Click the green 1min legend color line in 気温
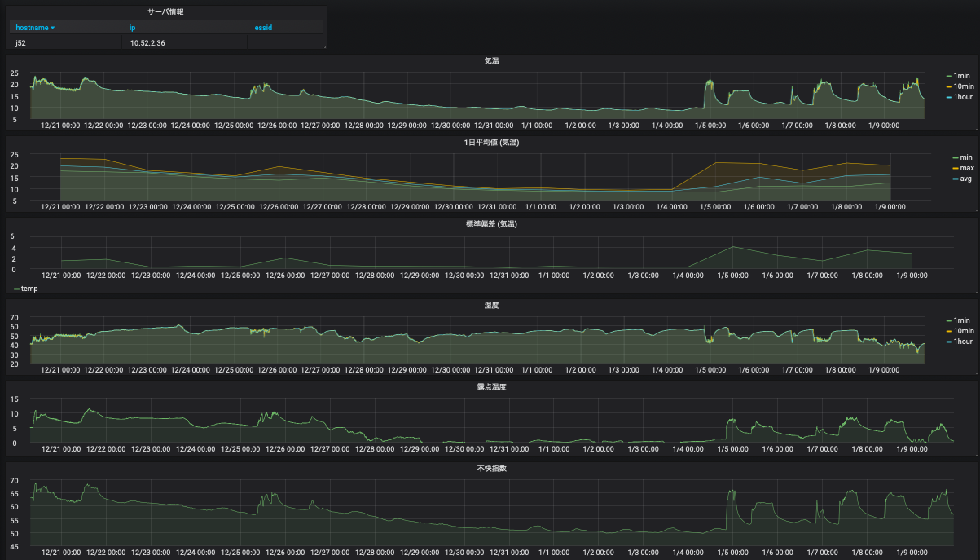980x560 pixels. tap(948, 76)
